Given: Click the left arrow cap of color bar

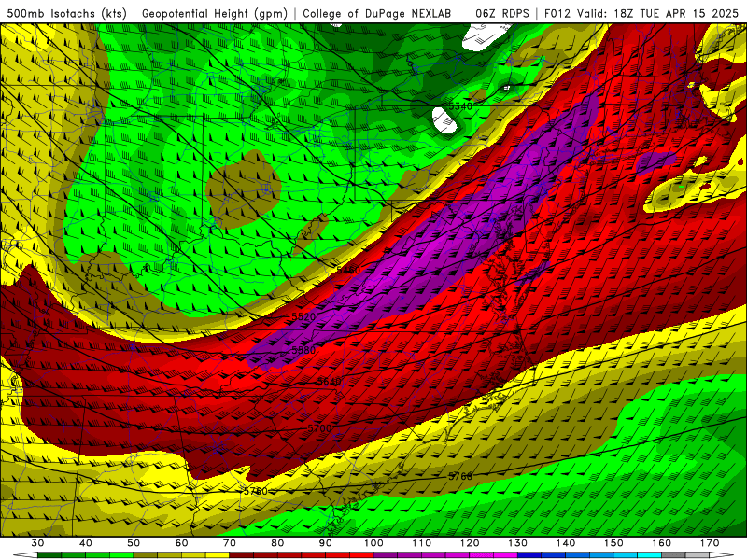Looking at the screenshot, I should (25, 555).
